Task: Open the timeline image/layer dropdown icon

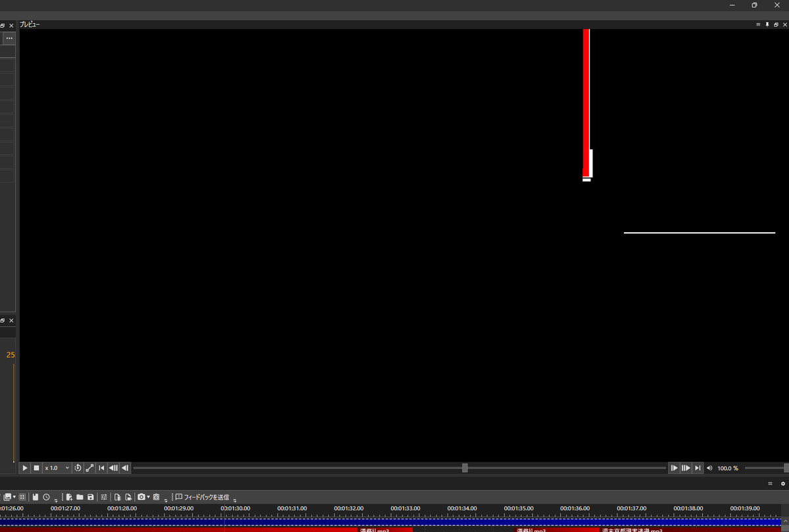Action: 11,497
